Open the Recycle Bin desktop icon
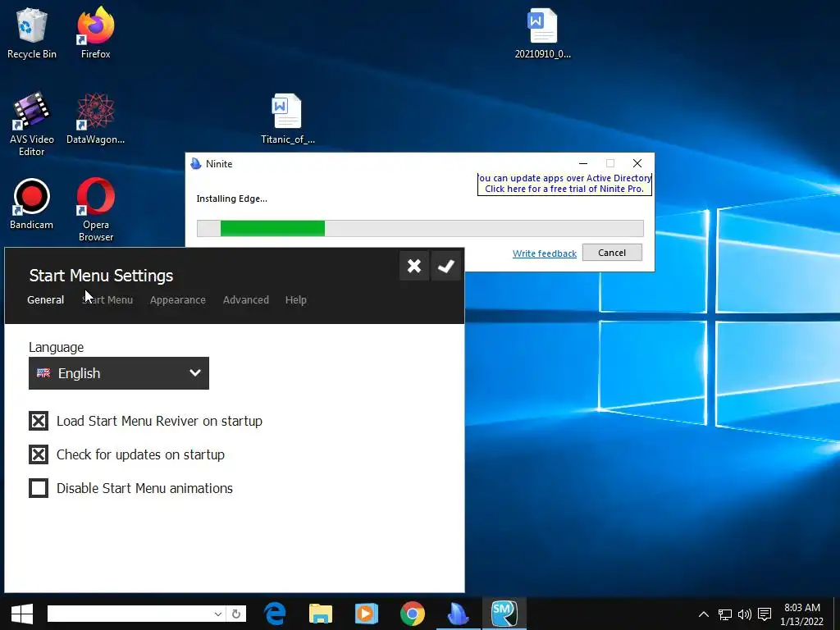The height and width of the screenshot is (630, 840). point(32,33)
